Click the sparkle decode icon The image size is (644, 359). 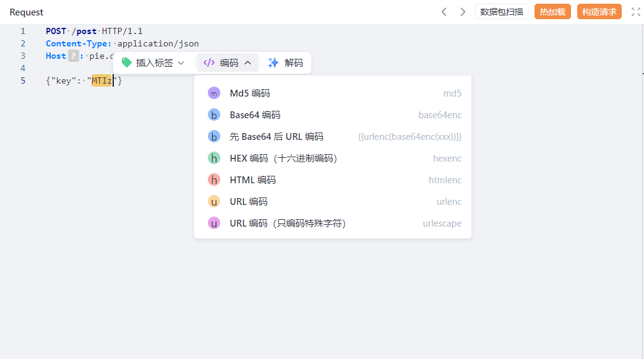(x=273, y=63)
